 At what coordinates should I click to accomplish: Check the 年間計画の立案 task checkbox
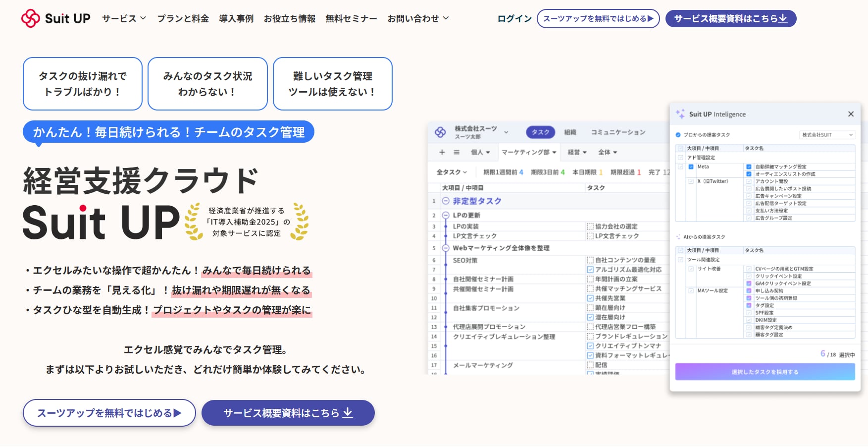590,279
